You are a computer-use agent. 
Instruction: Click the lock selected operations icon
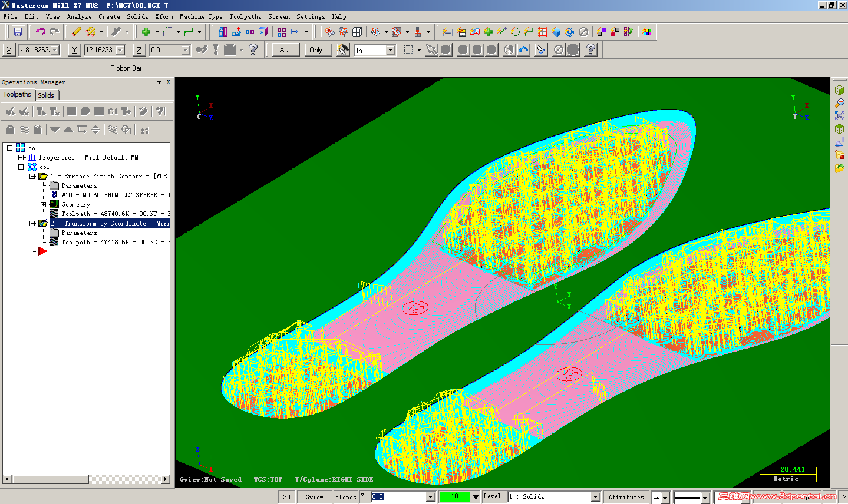(10, 130)
